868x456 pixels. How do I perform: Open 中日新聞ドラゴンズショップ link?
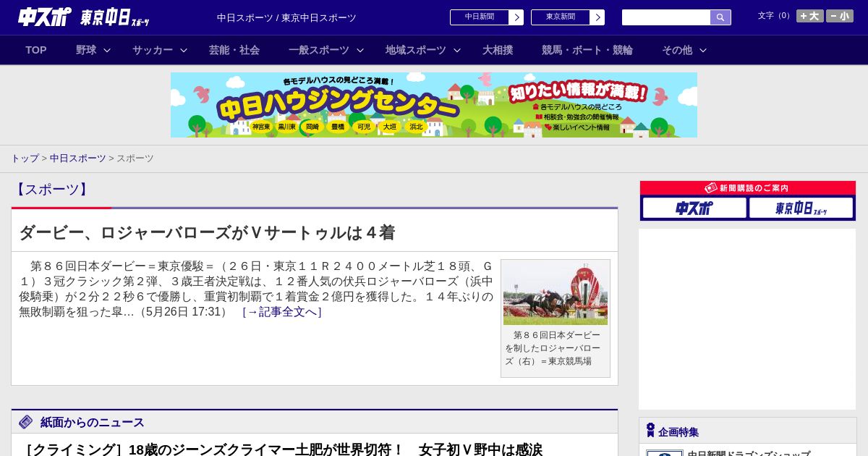(749, 455)
